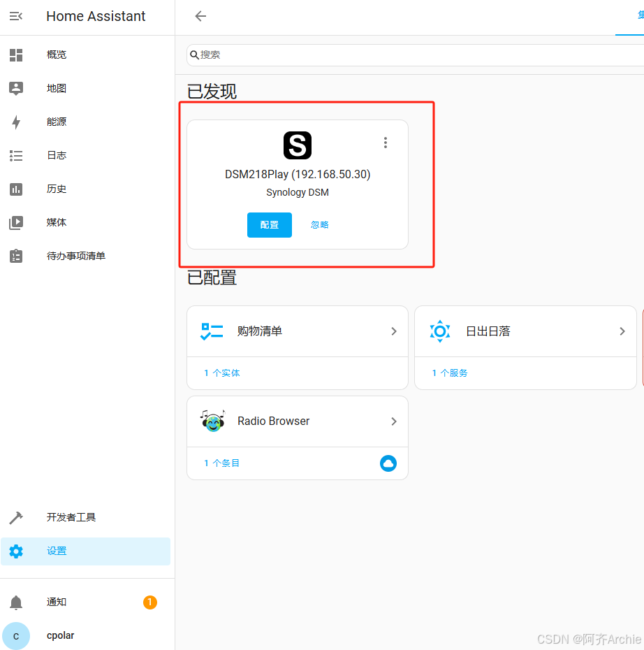The image size is (644, 650).
Task: Click the Home Assistant title
Action: point(96,16)
